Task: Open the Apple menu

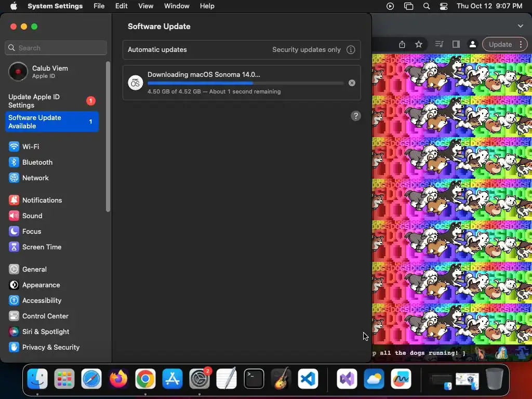Action: click(x=14, y=6)
